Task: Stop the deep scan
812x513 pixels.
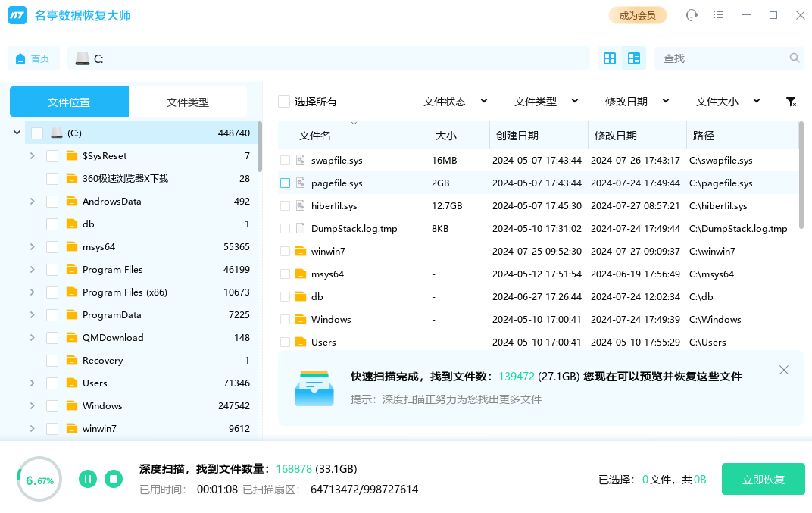Action: pyautogui.click(x=114, y=479)
